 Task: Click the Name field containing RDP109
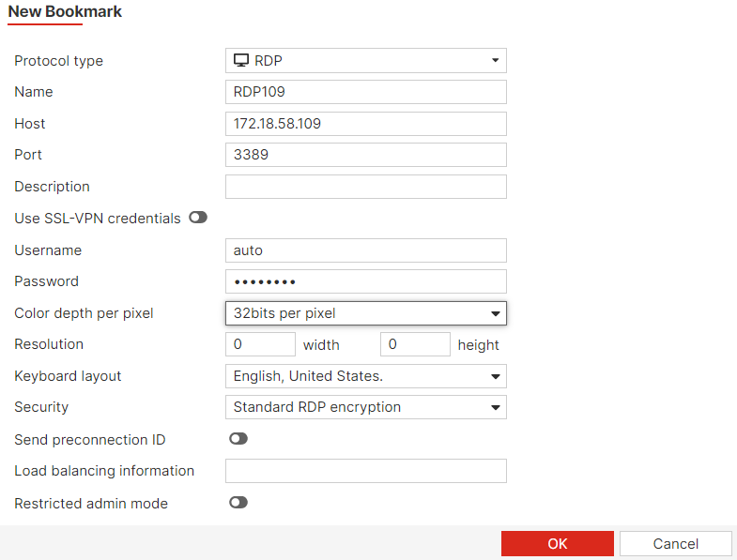[366, 92]
